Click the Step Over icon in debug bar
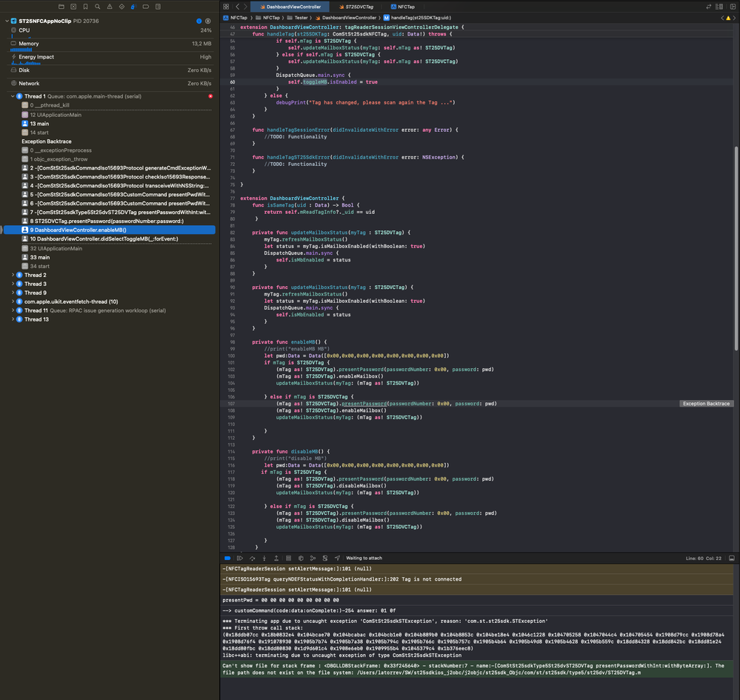Viewport: 740px width, 700px height. click(253, 558)
